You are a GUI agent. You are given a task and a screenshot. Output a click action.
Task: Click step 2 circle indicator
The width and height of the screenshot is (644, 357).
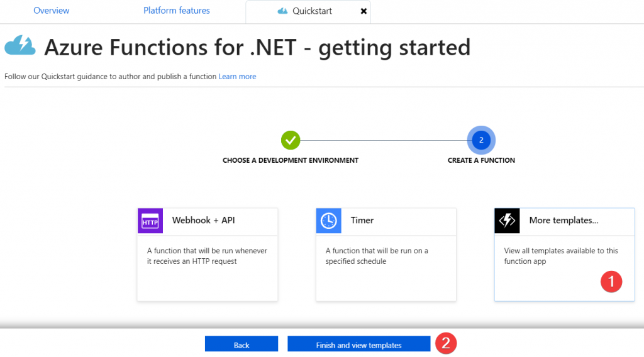coord(481,140)
